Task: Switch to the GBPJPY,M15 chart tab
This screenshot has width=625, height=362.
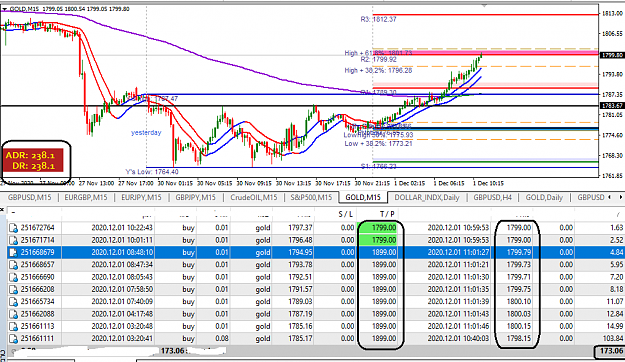Action: (x=195, y=197)
